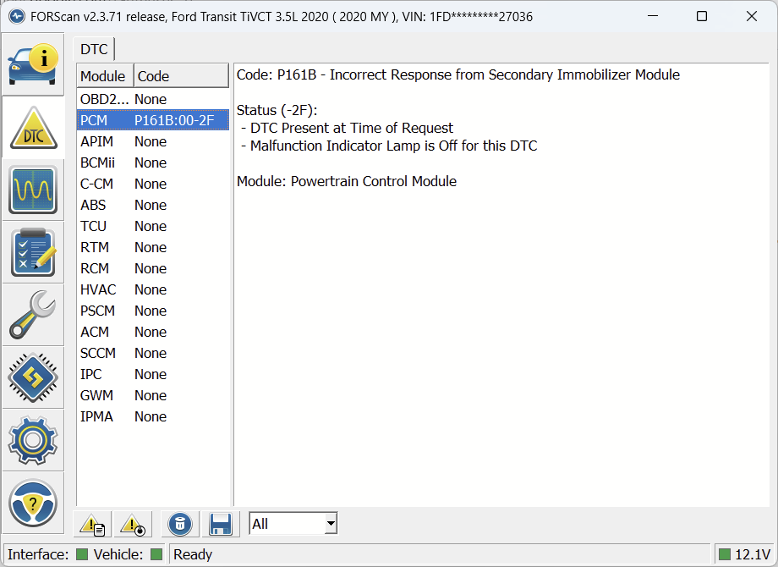Select the ACM module row
This screenshot has width=778, height=567.
(153, 332)
